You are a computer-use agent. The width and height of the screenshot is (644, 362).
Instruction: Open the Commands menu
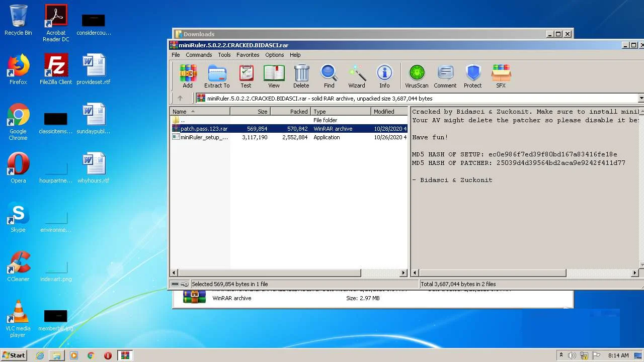pos(199,55)
